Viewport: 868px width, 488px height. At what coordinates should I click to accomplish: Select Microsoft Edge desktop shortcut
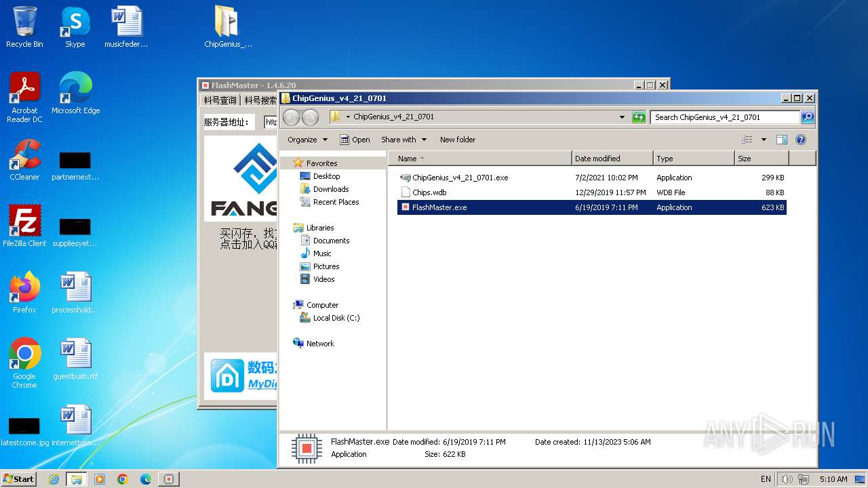pos(75,94)
